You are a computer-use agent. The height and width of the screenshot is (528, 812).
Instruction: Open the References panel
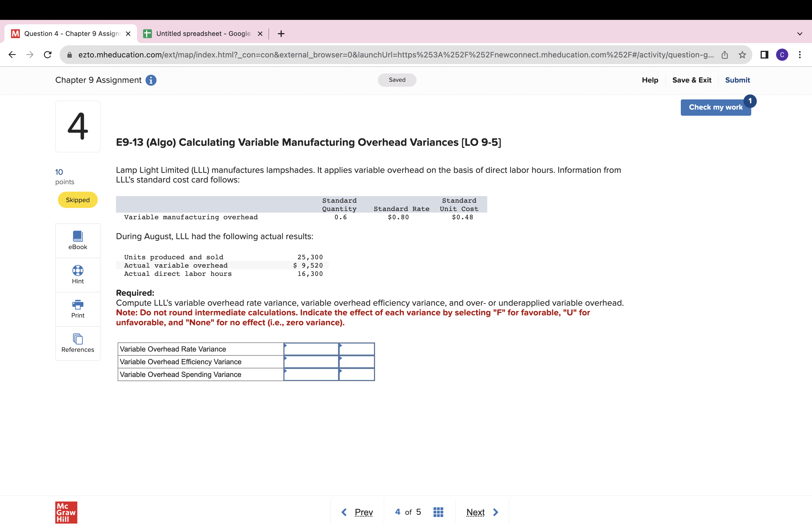click(78, 343)
